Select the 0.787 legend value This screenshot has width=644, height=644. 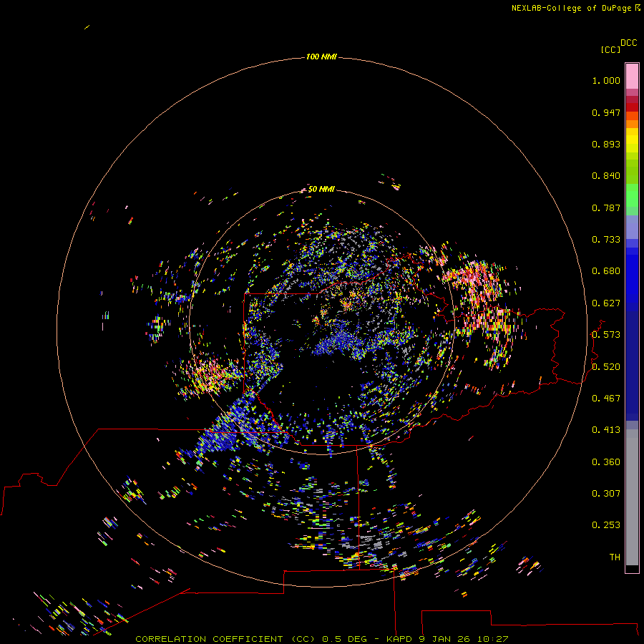(x=606, y=208)
